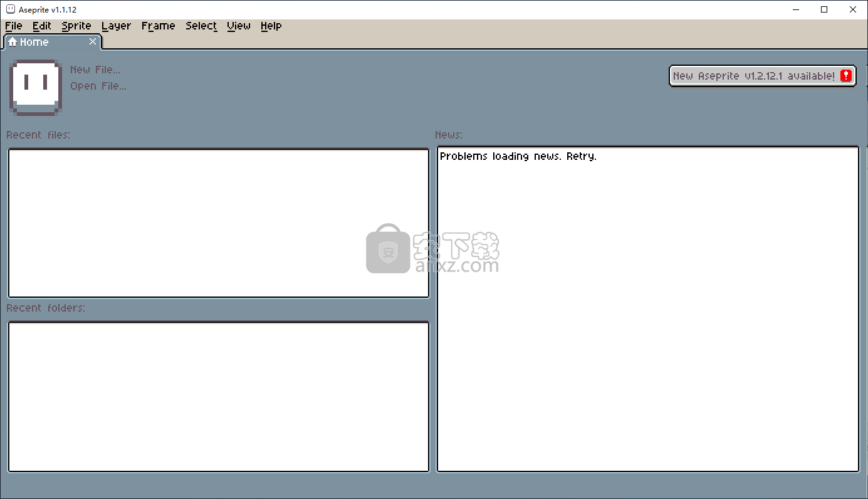Open the View menu
The height and width of the screenshot is (499, 868).
coord(239,26)
